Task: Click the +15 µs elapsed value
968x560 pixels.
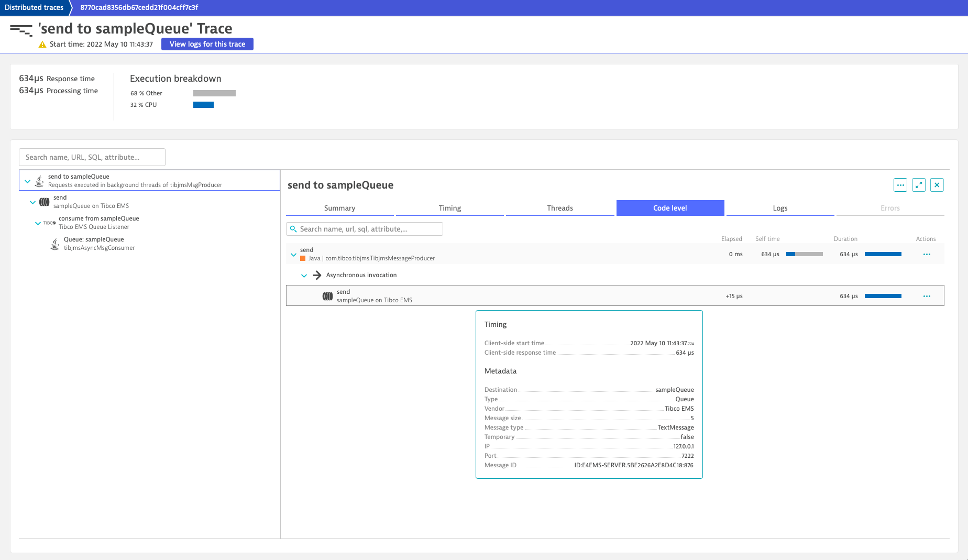Action: click(x=734, y=296)
